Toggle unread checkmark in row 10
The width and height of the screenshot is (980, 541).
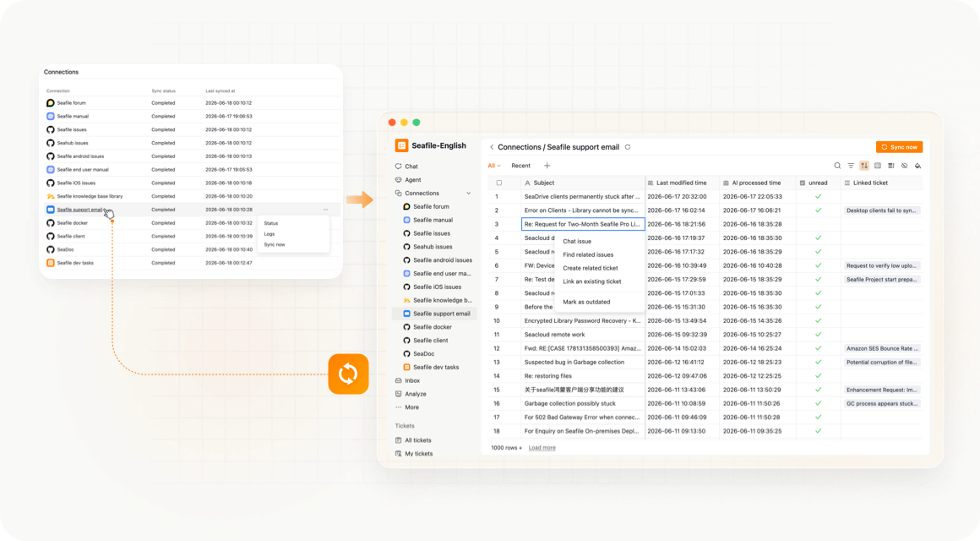click(818, 321)
